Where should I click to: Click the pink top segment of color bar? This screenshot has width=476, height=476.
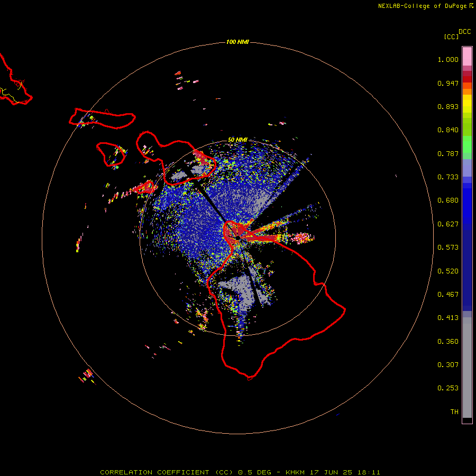point(467,57)
